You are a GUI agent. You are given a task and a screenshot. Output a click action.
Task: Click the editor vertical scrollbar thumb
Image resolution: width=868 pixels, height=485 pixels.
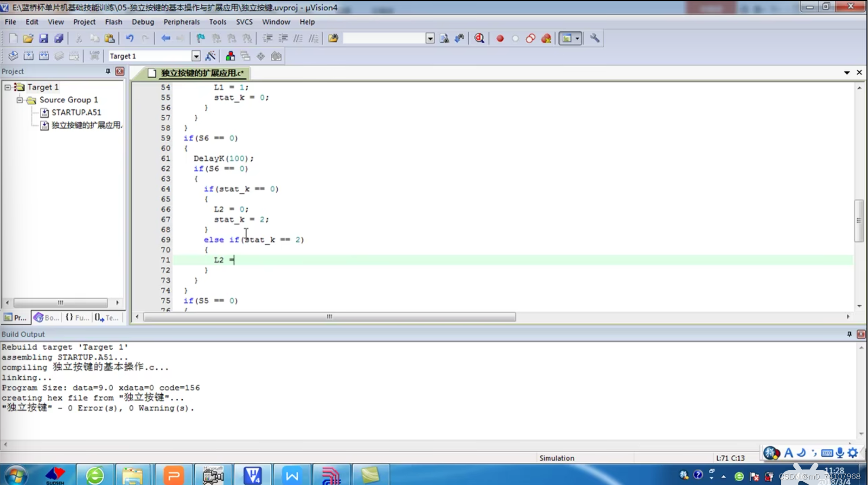click(x=859, y=220)
